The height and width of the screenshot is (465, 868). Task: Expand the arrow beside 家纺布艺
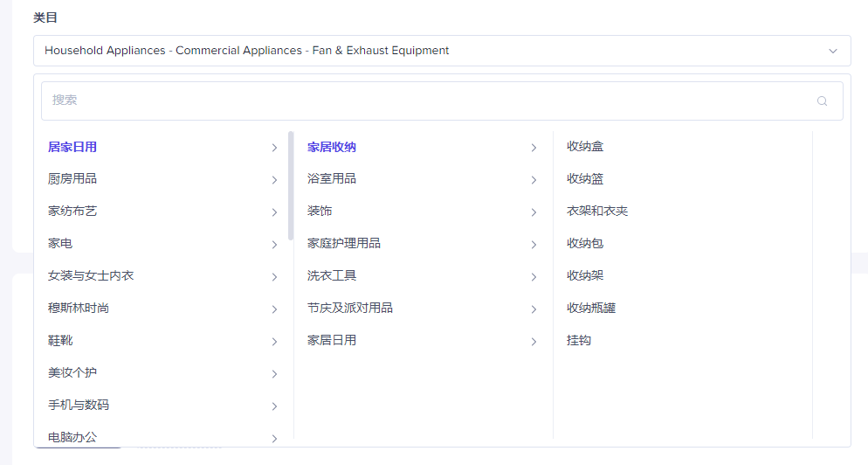point(274,212)
